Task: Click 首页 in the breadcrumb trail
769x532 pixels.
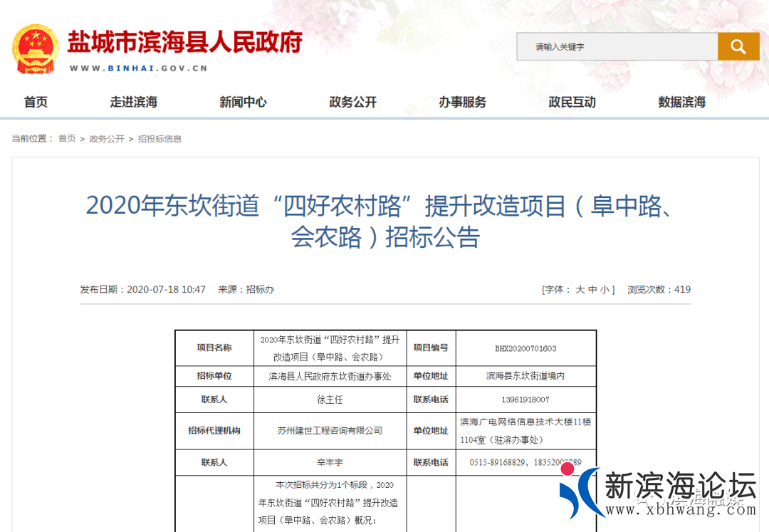Action: (66, 139)
